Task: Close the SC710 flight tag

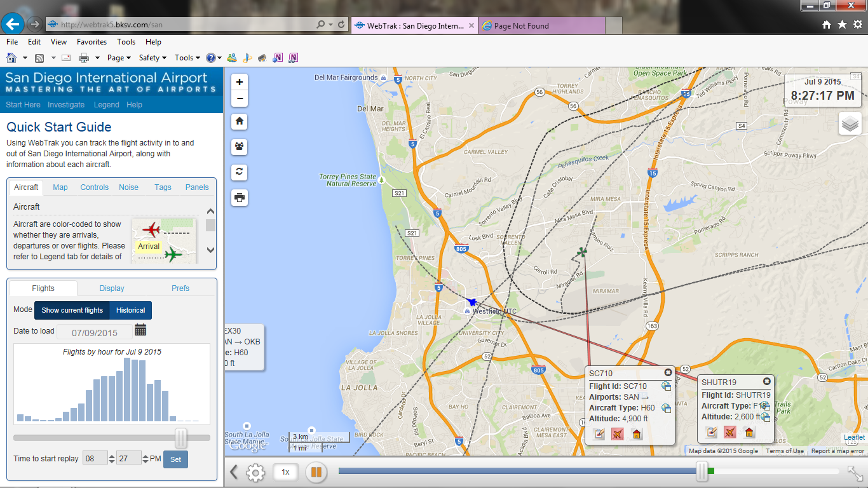Action: pos(668,373)
